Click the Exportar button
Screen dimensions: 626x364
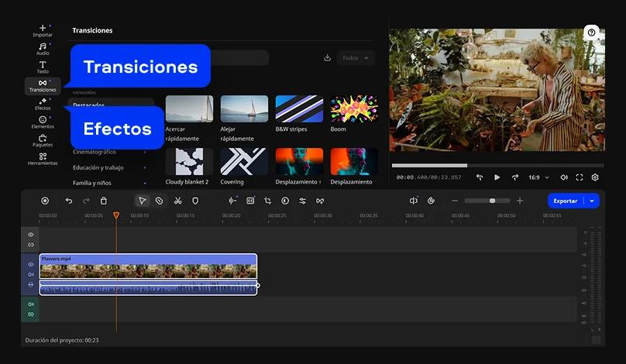[x=566, y=201]
